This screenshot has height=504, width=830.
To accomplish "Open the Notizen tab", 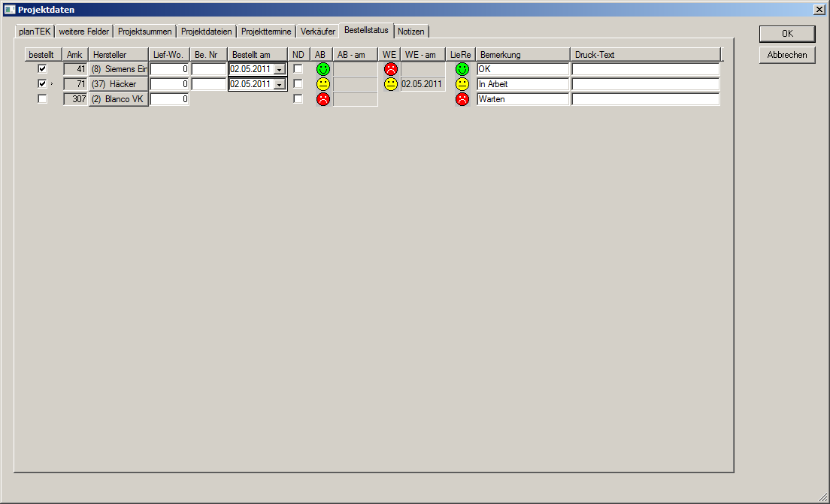I will pos(411,32).
